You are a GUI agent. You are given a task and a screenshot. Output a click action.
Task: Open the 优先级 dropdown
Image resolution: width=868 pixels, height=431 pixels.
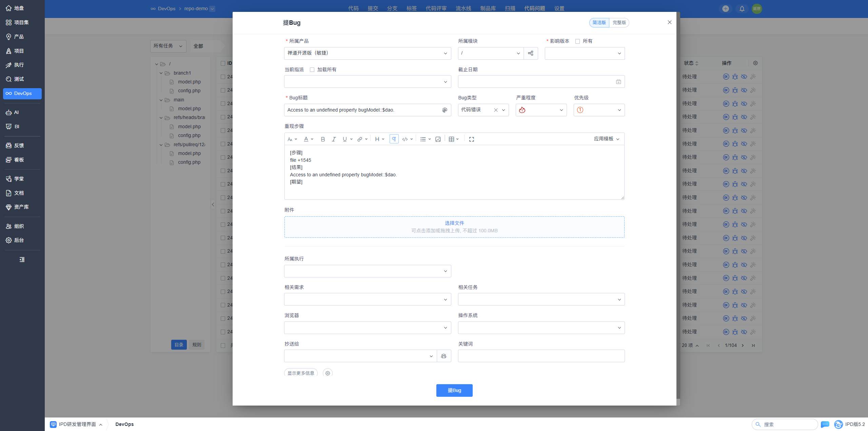coord(599,110)
